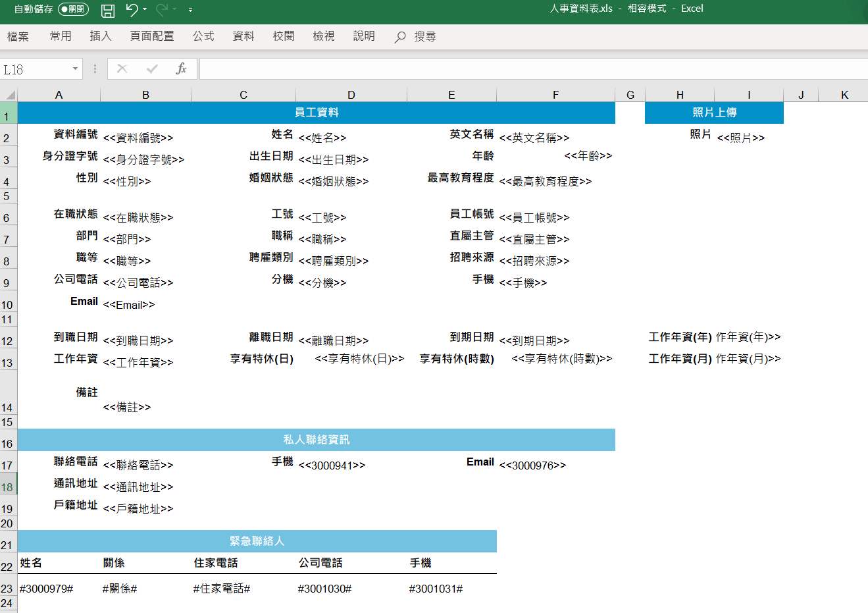
Task: Click the Enter checkmark in formula bar
Action: (152, 68)
